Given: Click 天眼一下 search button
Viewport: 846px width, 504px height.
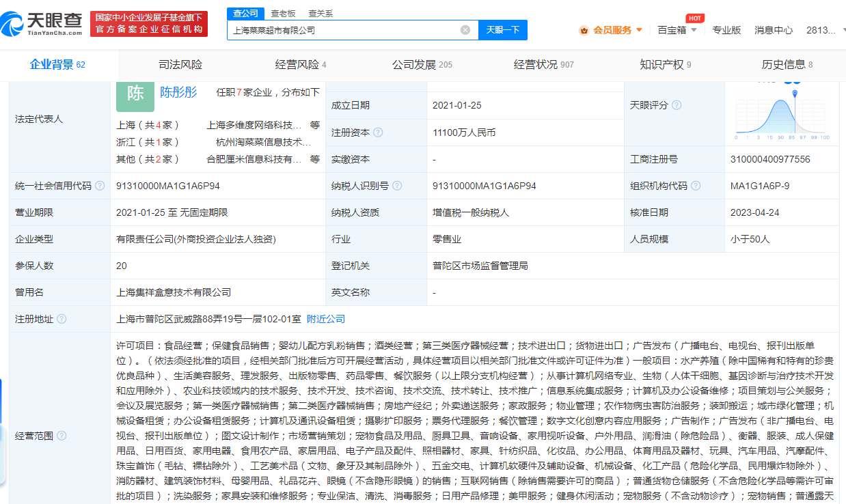Looking at the screenshot, I should (502, 30).
